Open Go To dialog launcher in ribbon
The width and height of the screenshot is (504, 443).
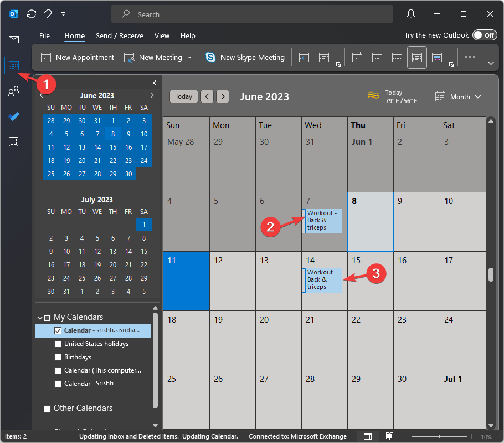tap(338, 65)
